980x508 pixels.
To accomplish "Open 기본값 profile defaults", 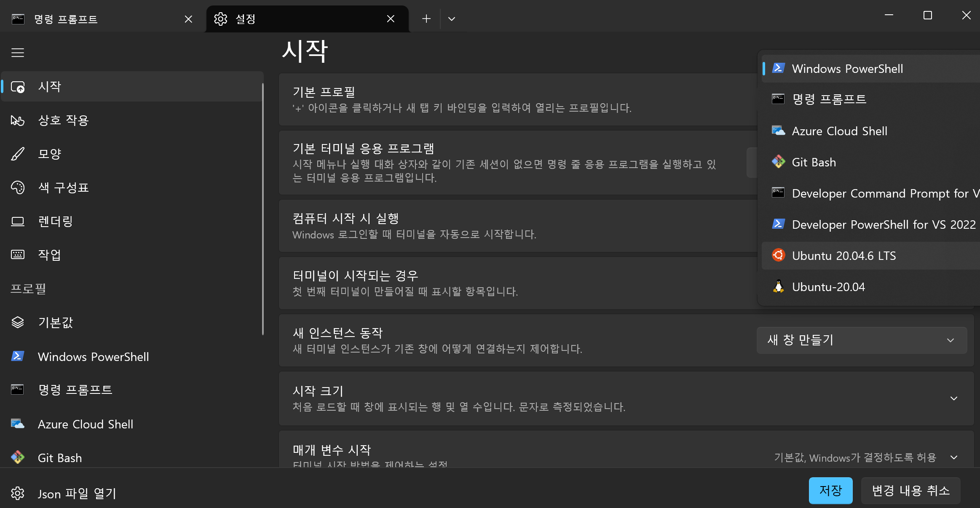I will (x=132, y=322).
